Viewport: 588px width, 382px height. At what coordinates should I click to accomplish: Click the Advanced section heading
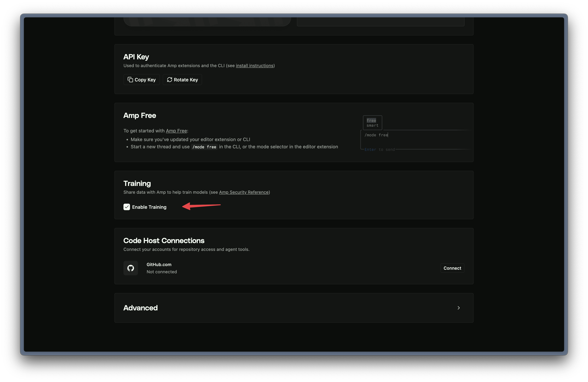[x=140, y=308]
